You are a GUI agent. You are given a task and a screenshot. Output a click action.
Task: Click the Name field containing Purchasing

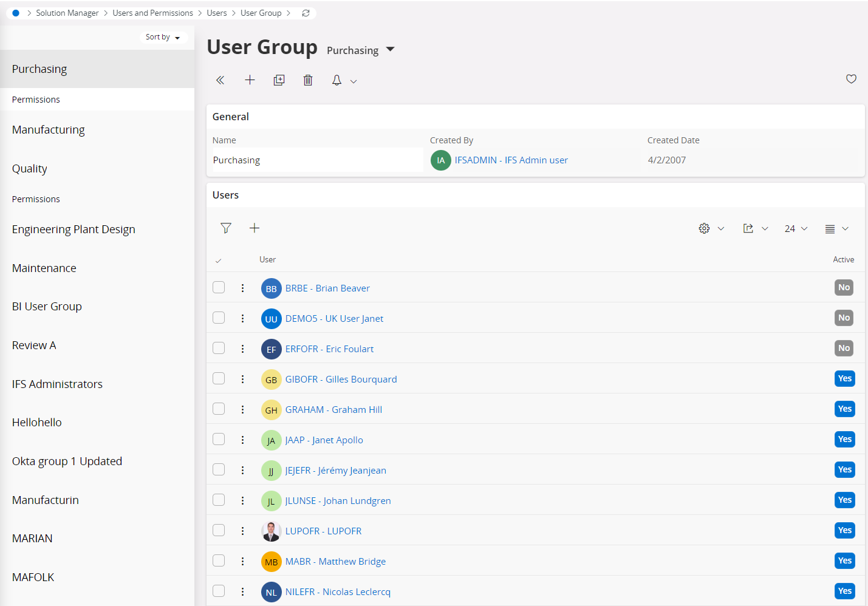[x=315, y=160]
